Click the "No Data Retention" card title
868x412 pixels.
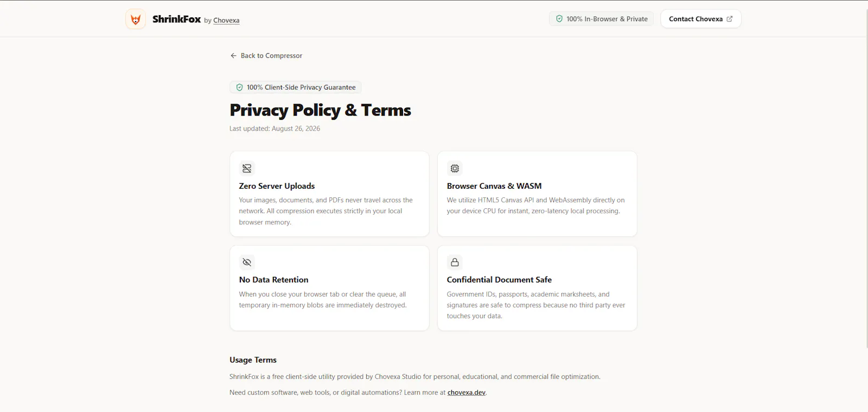click(273, 280)
